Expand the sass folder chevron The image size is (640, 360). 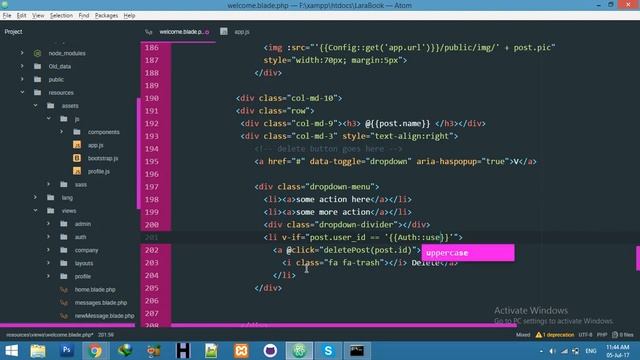point(48,184)
